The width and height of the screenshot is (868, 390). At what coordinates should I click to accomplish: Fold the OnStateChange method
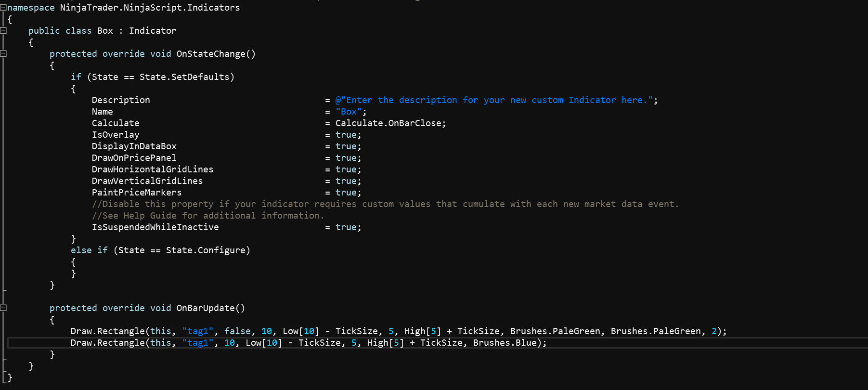[x=3, y=53]
